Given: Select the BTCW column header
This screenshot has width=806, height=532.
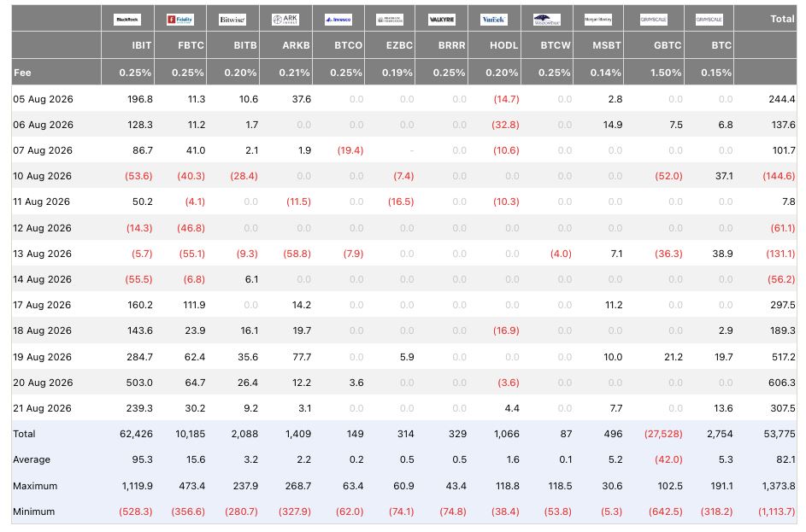Looking at the screenshot, I should [556, 45].
